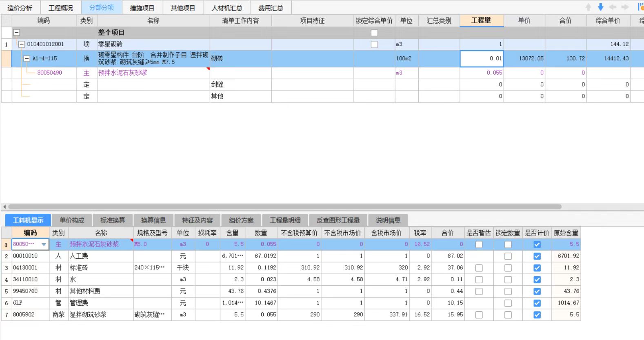This screenshot has width=644, height=340.
Task: Check 是否暂估 for 标准砖 row
Action: [479, 268]
